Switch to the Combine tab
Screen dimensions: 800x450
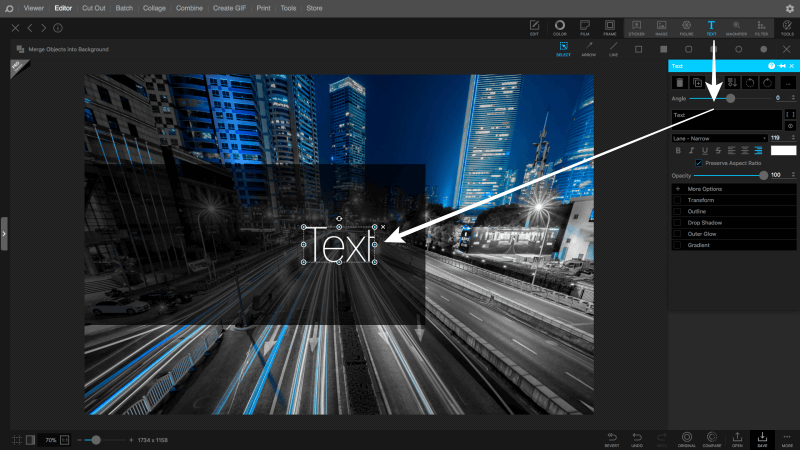(189, 8)
